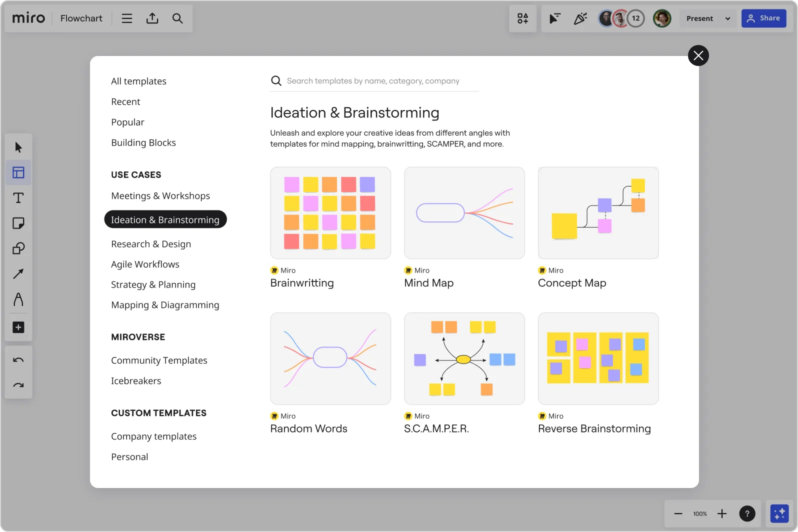Focus the search templates field

click(x=373, y=81)
